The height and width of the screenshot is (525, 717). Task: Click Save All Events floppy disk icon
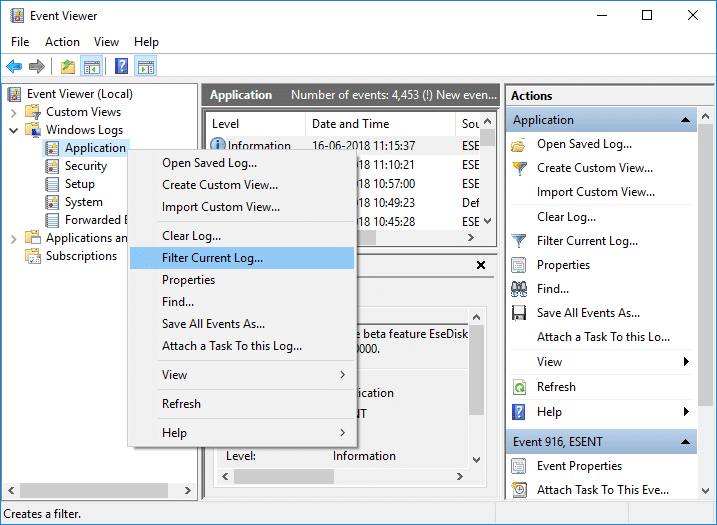(519, 313)
